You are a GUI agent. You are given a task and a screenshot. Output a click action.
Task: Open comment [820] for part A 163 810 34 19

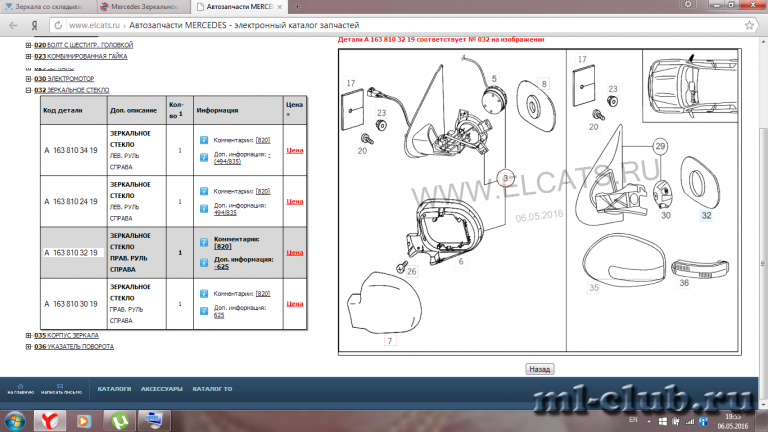263,140
